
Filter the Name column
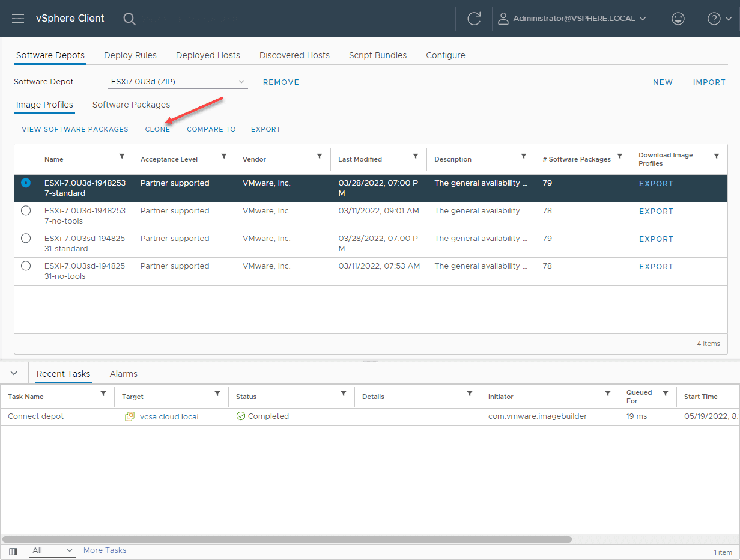coord(122,156)
